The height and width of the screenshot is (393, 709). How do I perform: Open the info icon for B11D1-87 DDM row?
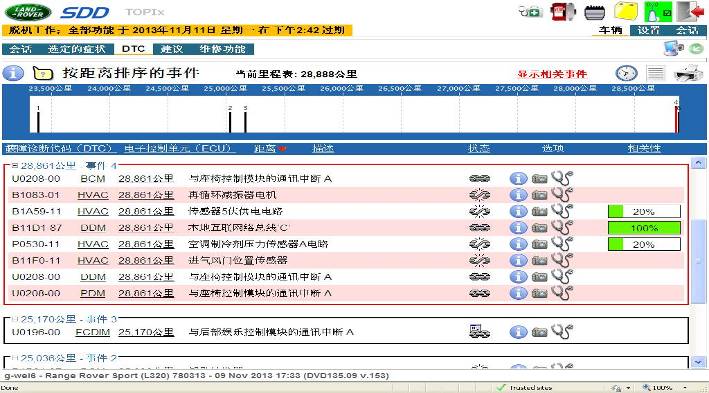518,228
